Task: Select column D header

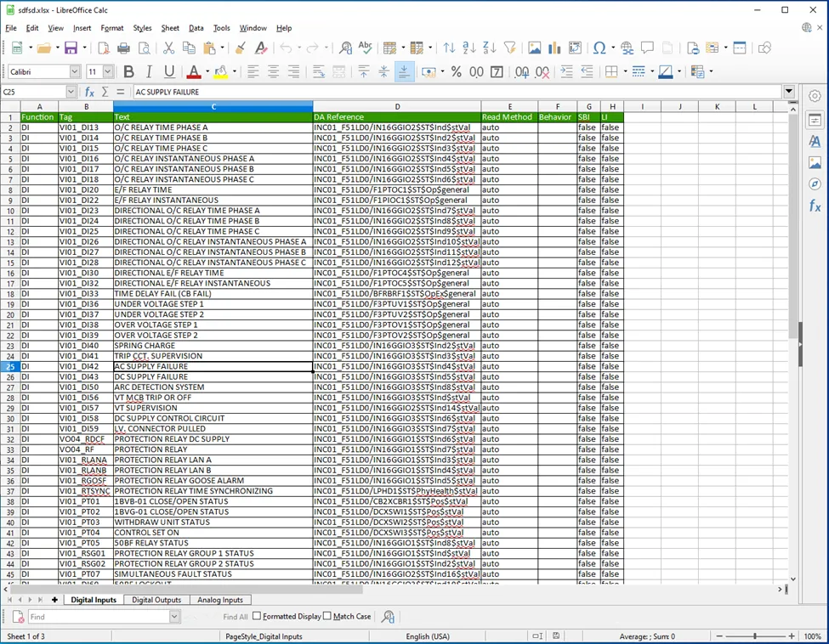Action: click(397, 106)
